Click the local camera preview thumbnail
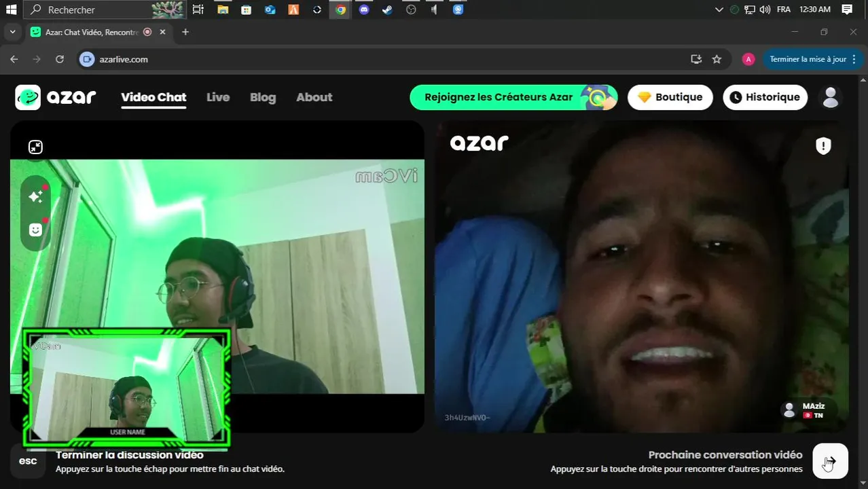 127,388
